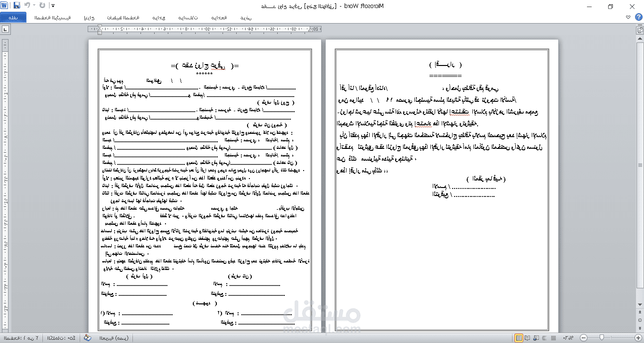Open the Insert (إدراج) ribbon tab

tap(89, 17)
